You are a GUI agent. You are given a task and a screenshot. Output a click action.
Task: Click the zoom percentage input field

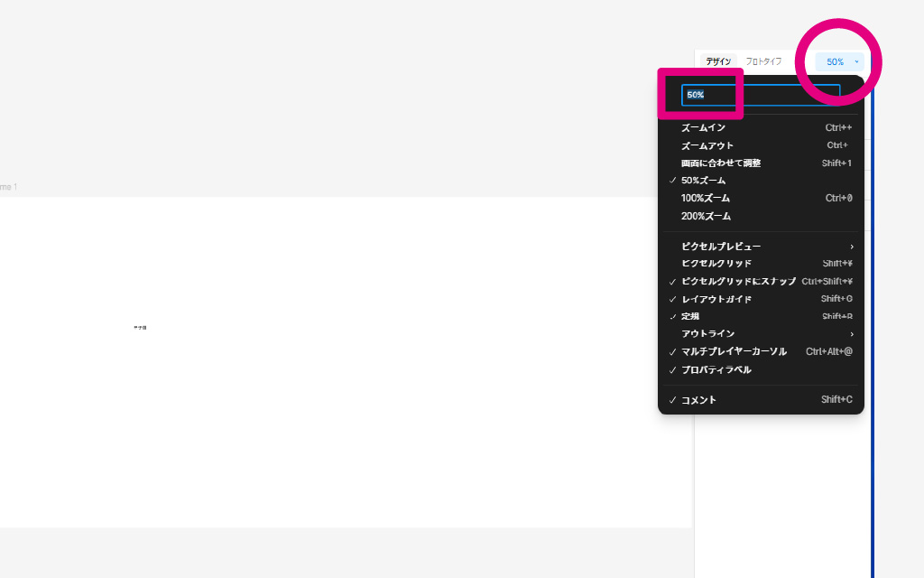(760, 95)
